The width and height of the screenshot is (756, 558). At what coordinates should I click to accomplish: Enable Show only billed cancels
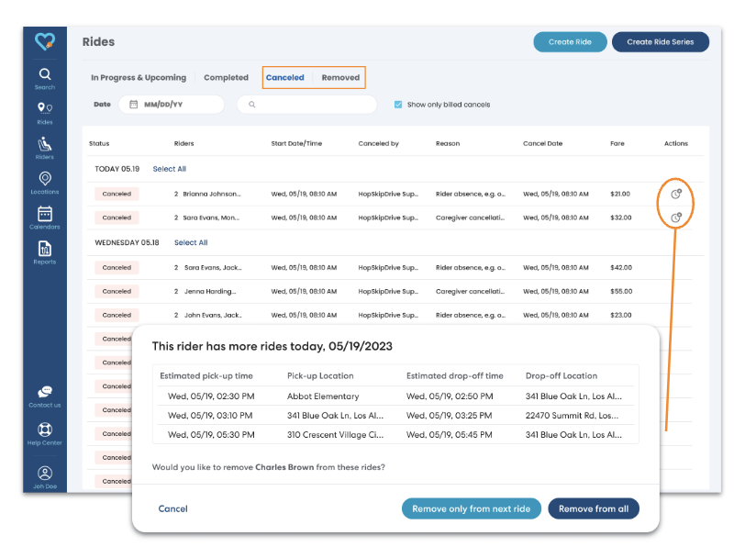point(398,104)
